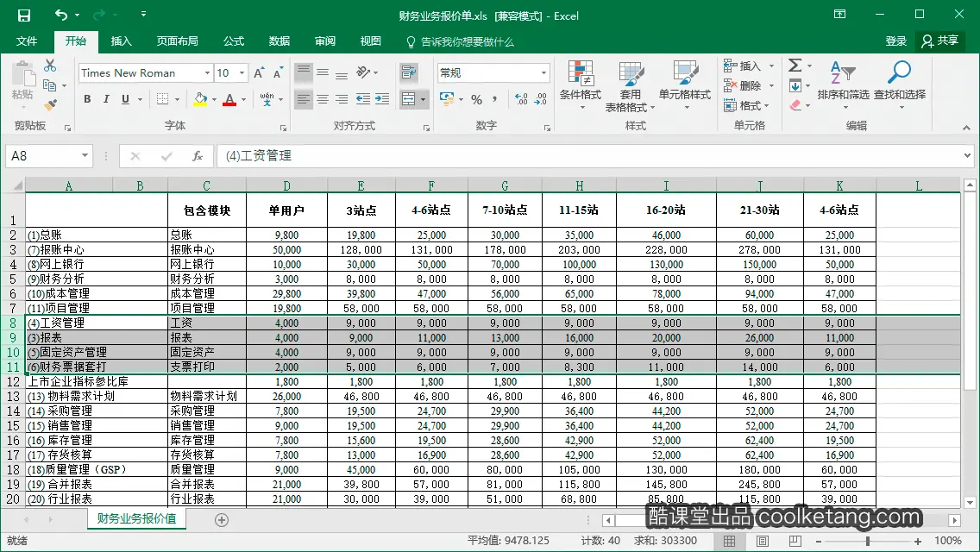Screen dimensions: 980x552
Task: Click the Clear eraser icon
Action: point(795,105)
